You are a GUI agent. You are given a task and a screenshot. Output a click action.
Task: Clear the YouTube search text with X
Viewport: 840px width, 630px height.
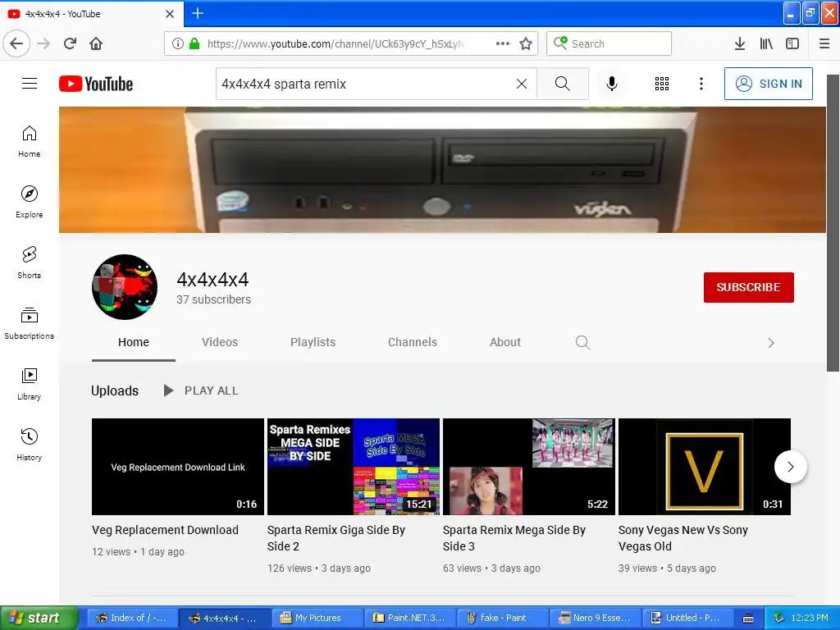click(x=522, y=84)
